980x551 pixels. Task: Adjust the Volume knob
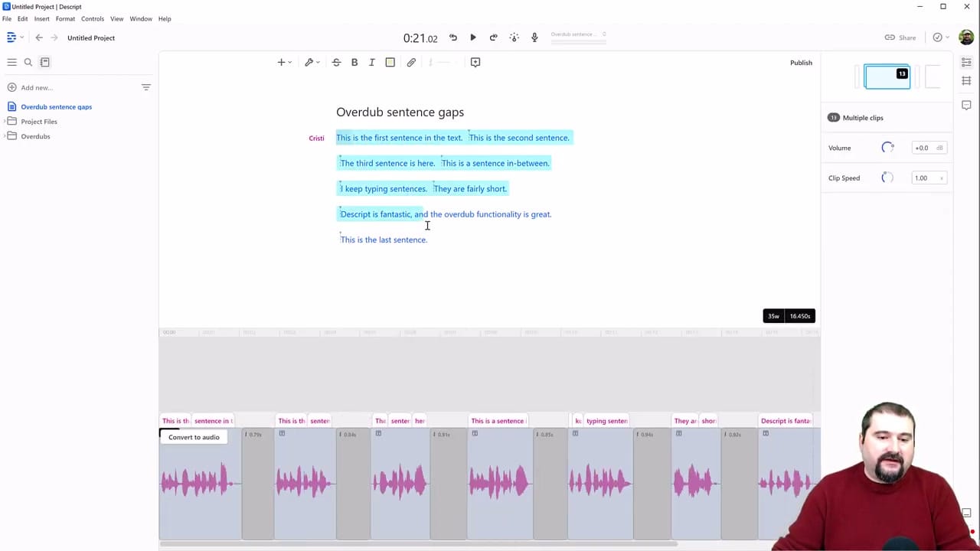tap(887, 147)
